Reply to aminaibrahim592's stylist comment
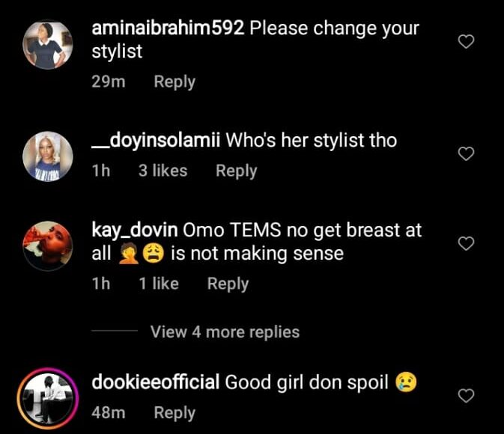Screen dimensions: 504x434 [174, 82]
